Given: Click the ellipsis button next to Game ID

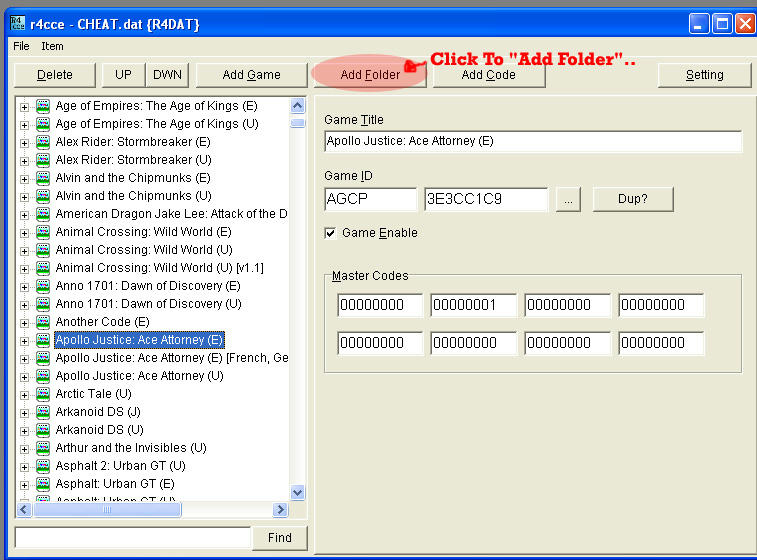Looking at the screenshot, I should click(568, 199).
